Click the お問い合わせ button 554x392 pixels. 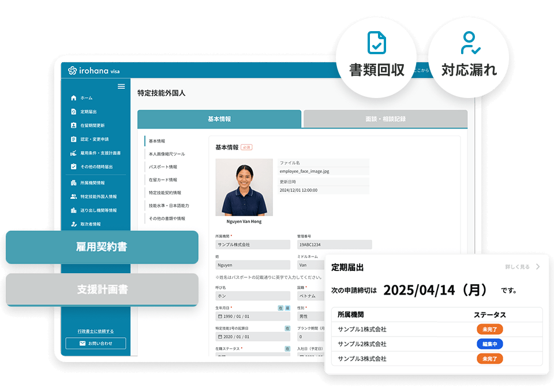[96, 344]
